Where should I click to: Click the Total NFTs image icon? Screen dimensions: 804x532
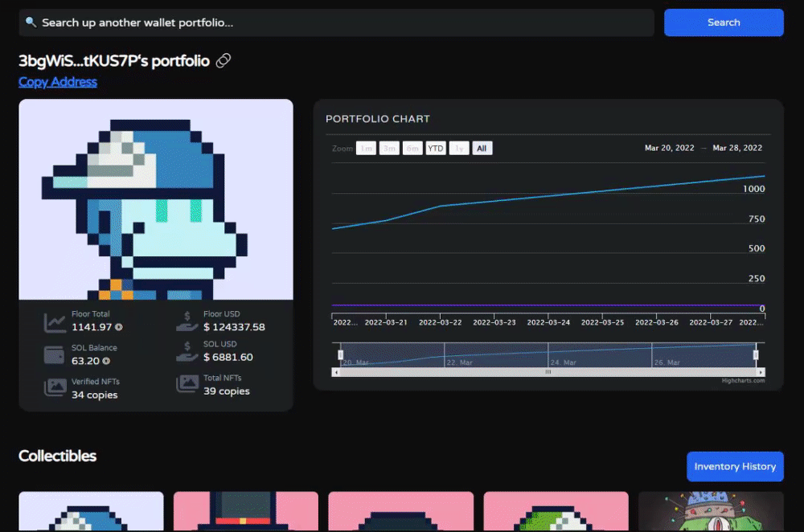pyautogui.click(x=187, y=383)
